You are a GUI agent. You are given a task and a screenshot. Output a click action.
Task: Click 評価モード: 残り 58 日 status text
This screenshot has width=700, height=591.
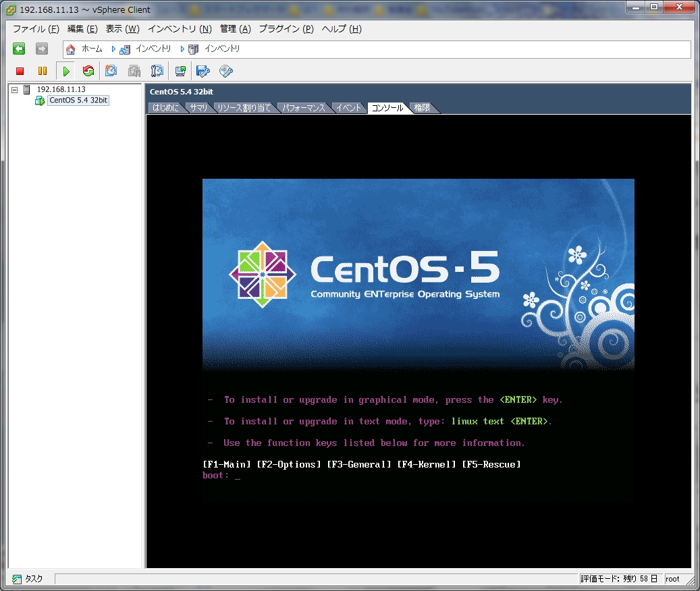pos(619,579)
